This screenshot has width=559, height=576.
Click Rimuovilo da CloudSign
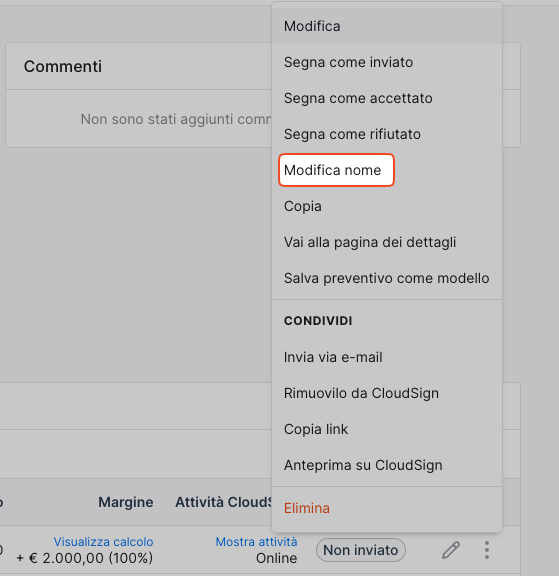tap(387, 393)
